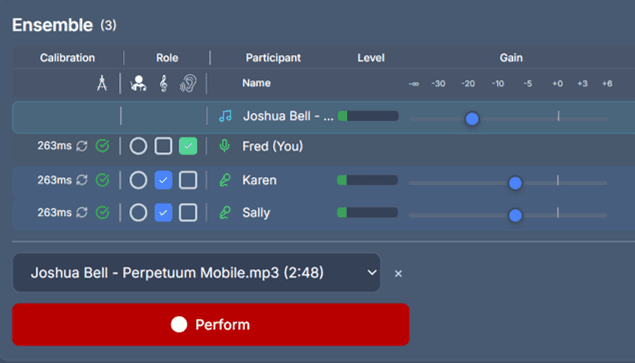Click the -20 gain scale label
Image resolution: width=635 pixels, height=363 pixels.
click(468, 83)
